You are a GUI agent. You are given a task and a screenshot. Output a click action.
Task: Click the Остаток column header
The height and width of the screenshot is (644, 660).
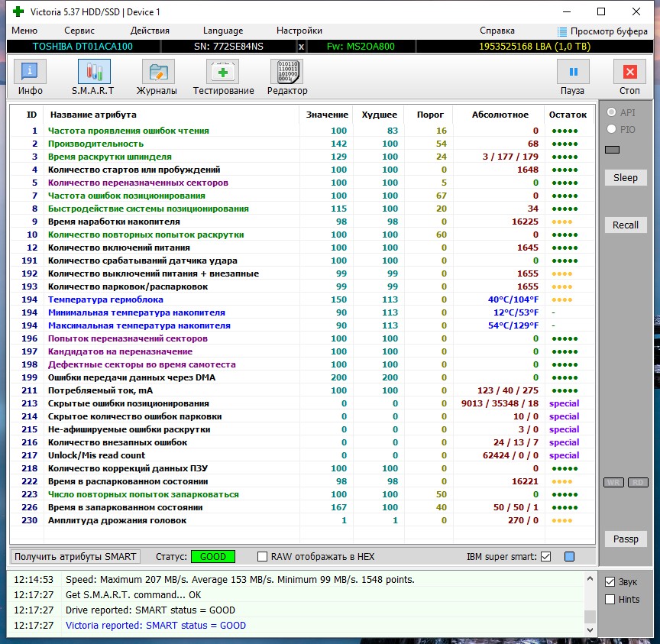(568, 115)
